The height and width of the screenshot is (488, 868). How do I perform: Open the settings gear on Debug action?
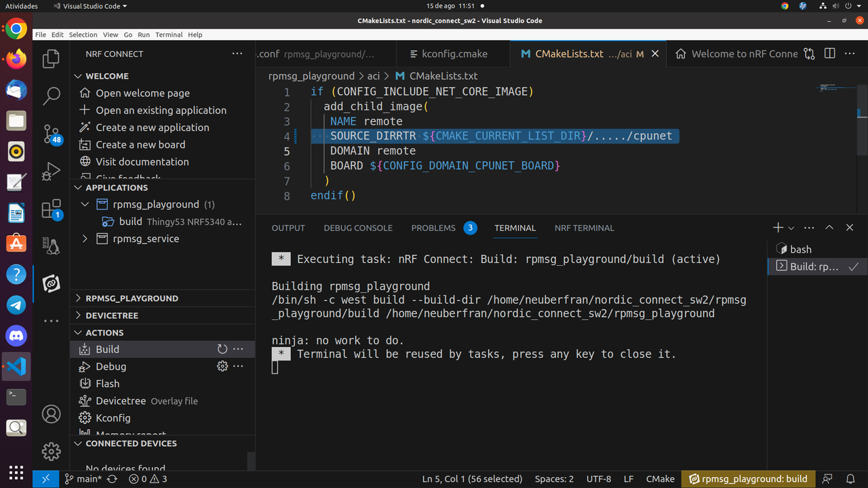tap(222, 366)
